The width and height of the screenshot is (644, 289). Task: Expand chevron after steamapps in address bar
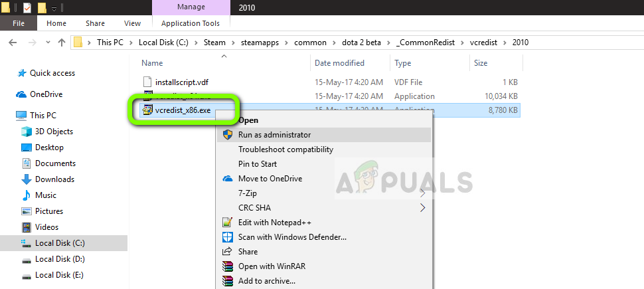[x=287, y=43]
